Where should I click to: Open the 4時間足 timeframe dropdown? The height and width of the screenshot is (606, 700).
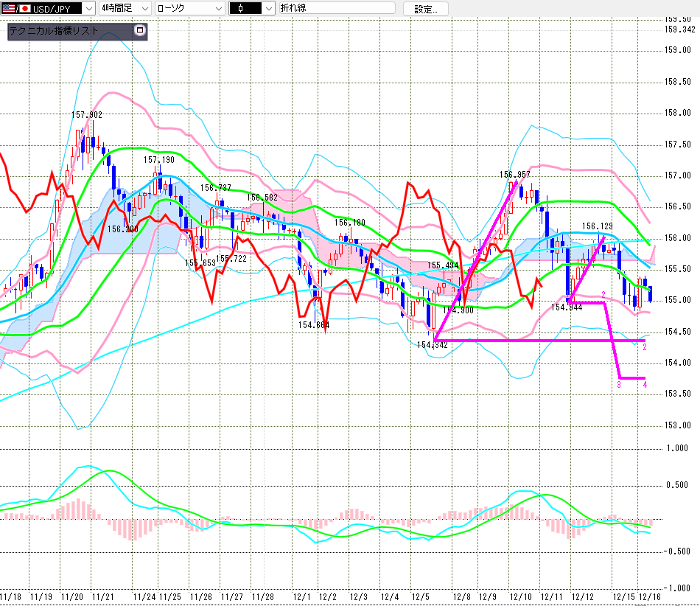(144, 9)
